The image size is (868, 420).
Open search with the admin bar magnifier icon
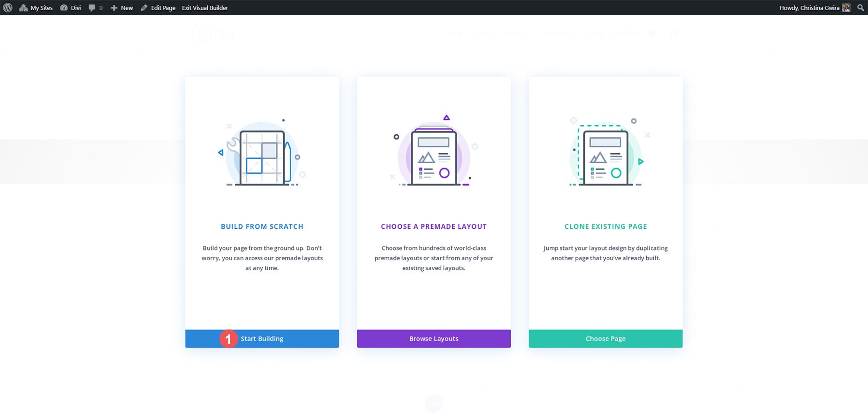[x=861, y=8]
